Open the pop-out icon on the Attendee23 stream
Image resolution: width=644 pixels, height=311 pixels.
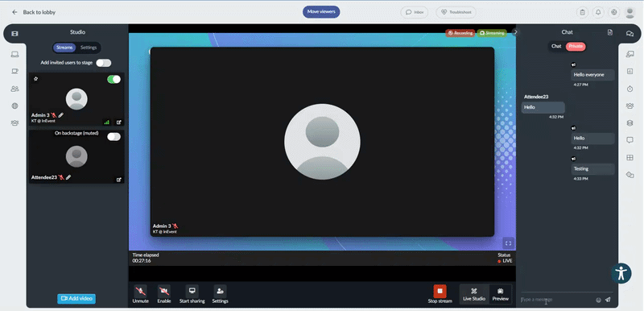tap(118, 180)
